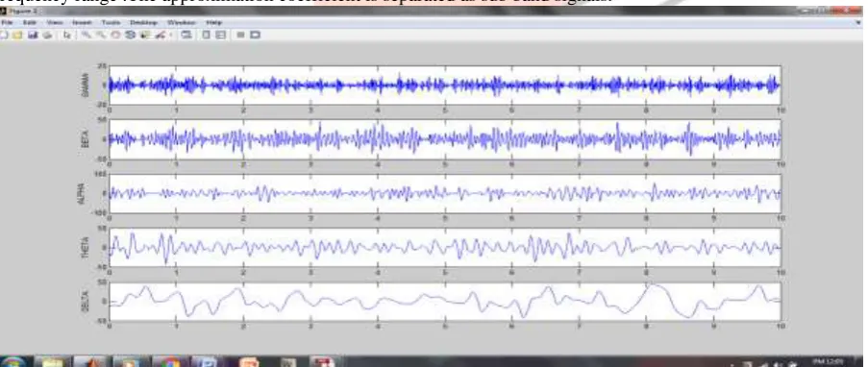Save the figure using the toolbar

click(33, 35)
